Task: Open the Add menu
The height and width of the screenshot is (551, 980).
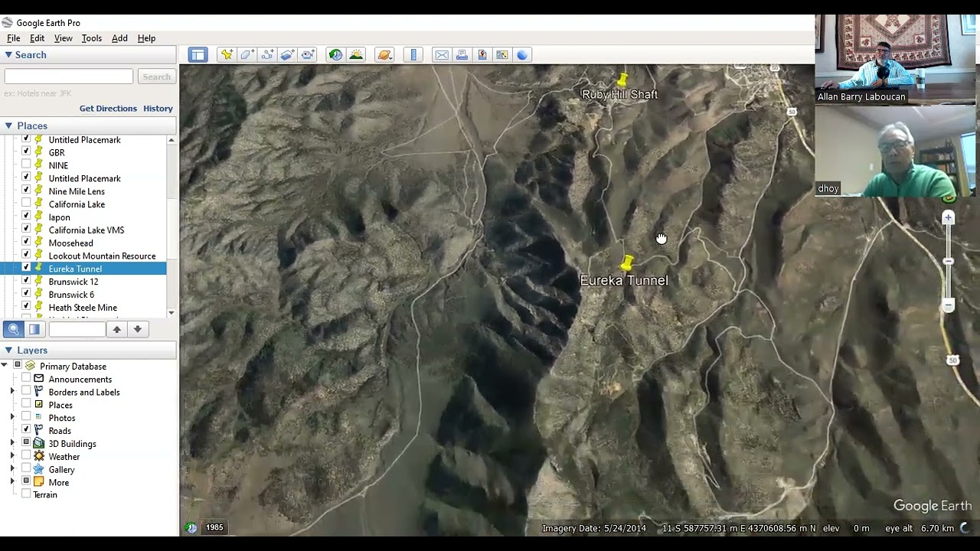Action: [x=119, y=38]
